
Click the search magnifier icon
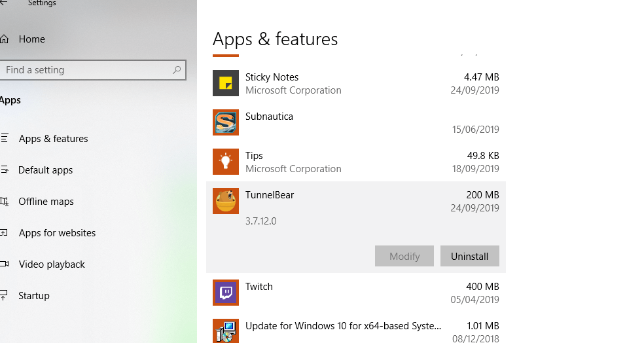pos(177,70)
